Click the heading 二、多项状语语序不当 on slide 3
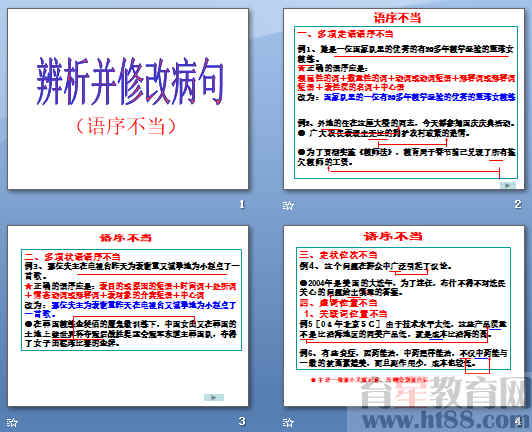Image resolution: width=532 pixels, height=432 pixels. 72,256
